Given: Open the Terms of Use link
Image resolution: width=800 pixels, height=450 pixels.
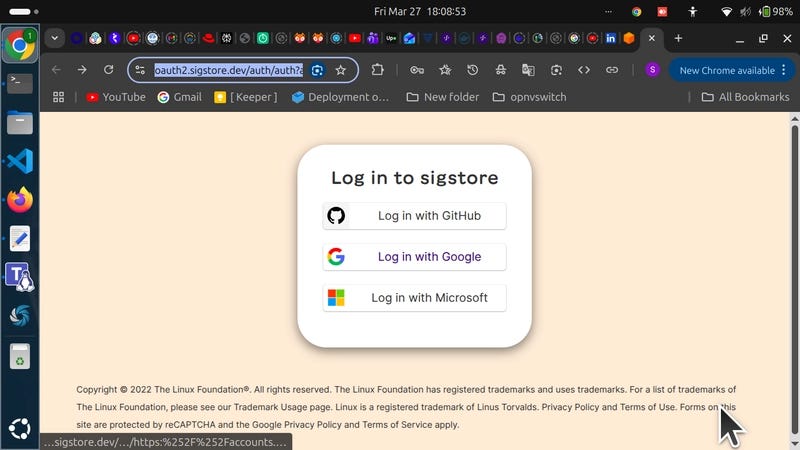Looking at the screenshot, I should coord(647,407).
